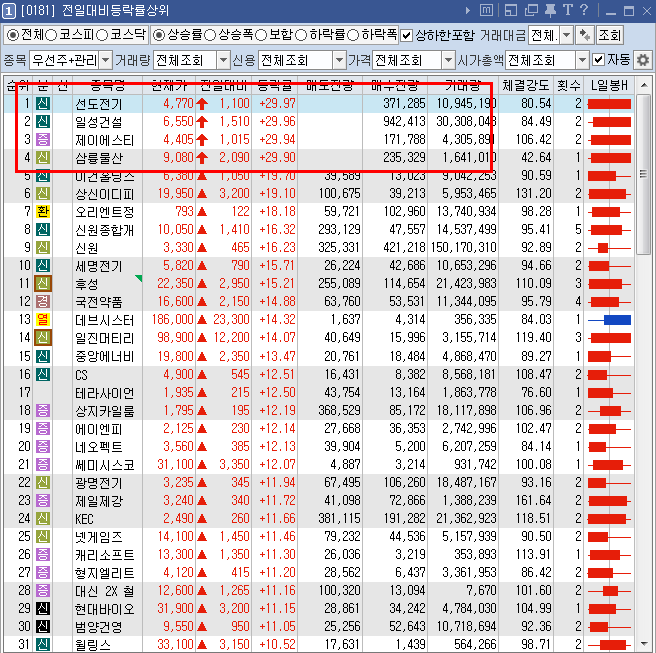Screen dimensions: 656x653
Task: Open the 가격 전체조회 dropdown
Action: (448, 60)
